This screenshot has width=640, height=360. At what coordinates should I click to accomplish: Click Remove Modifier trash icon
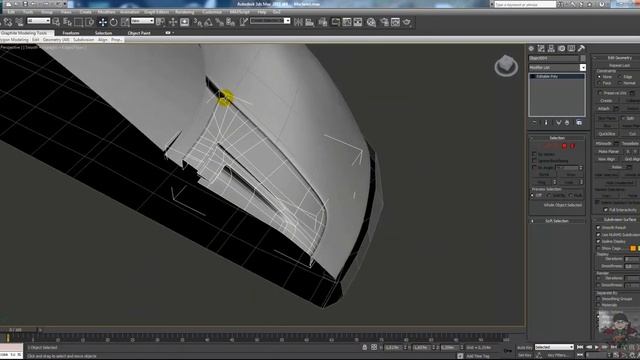[567, 123]
